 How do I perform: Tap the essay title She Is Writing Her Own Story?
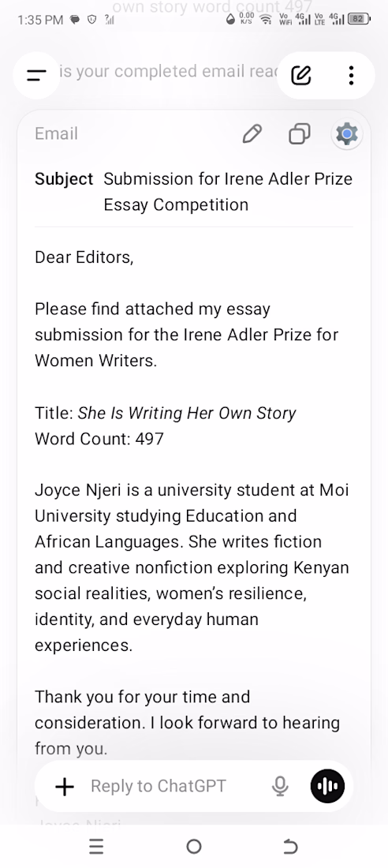click(x=187, y=413)
